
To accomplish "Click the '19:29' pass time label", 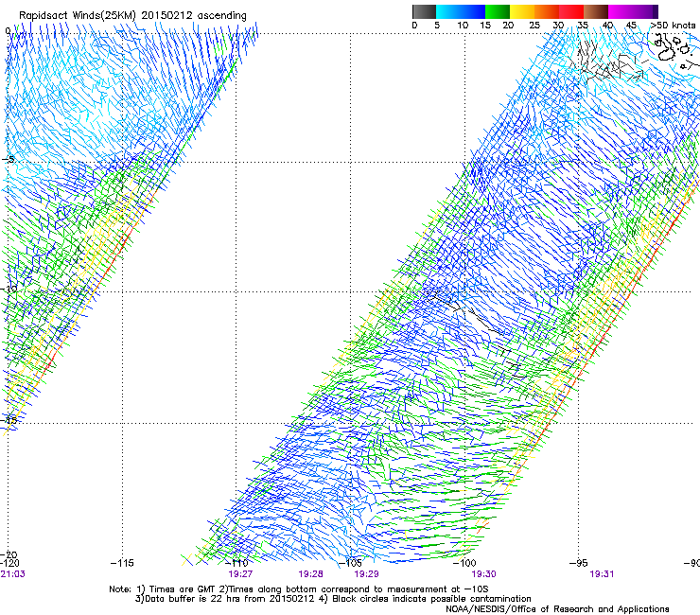I will 366,574.
